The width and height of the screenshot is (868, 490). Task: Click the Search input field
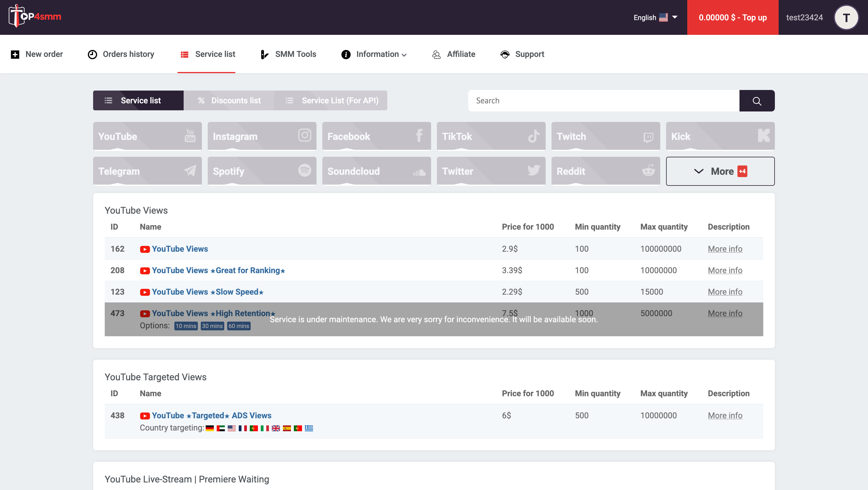[x=603, y=101]
